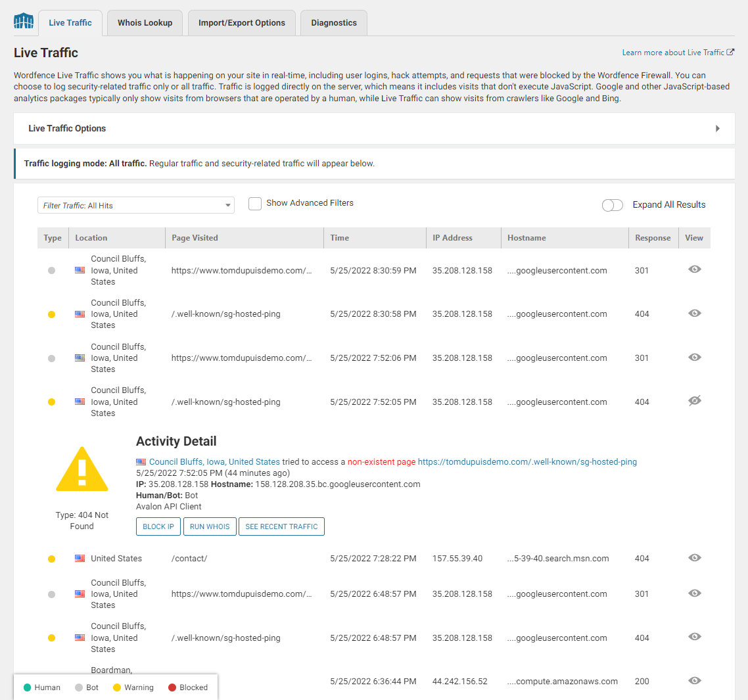Viewport: 748px width, 700px height.
Task: Click the US flag in the 8:30:59 PM row
Action: click(80, 270)
